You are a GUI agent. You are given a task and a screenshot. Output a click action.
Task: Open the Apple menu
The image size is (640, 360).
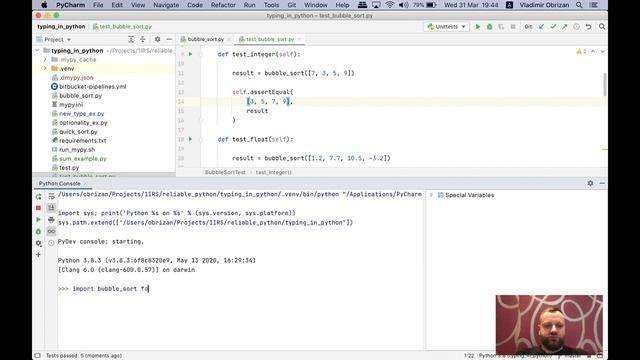(x=44, y=5)
